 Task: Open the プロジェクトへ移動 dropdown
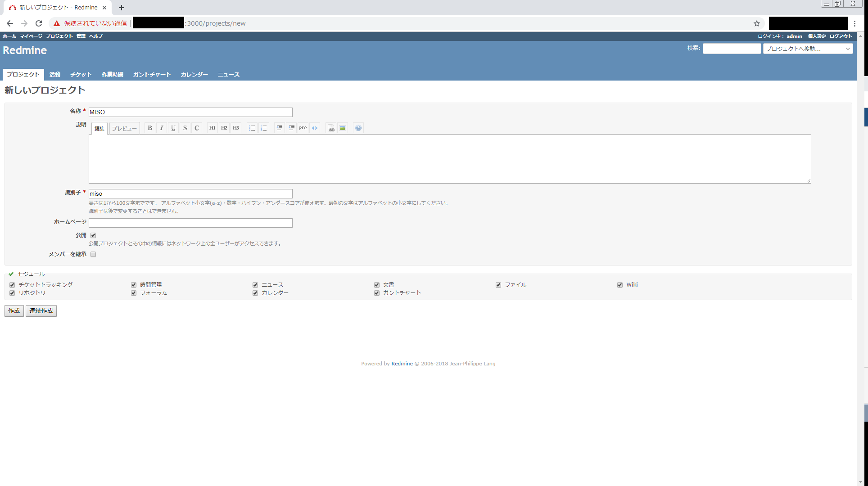coord(808,49)
